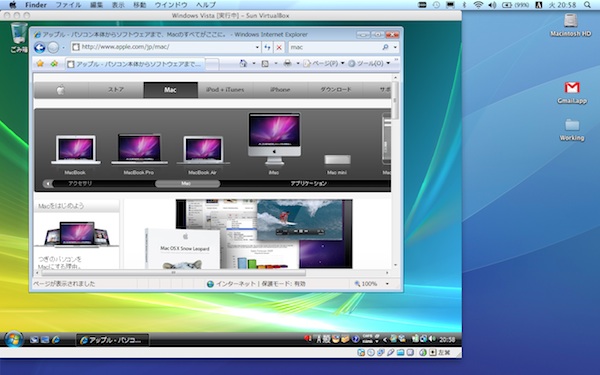Open the Favorites Center star icon

pyautogui.click(x=40, y=64)
